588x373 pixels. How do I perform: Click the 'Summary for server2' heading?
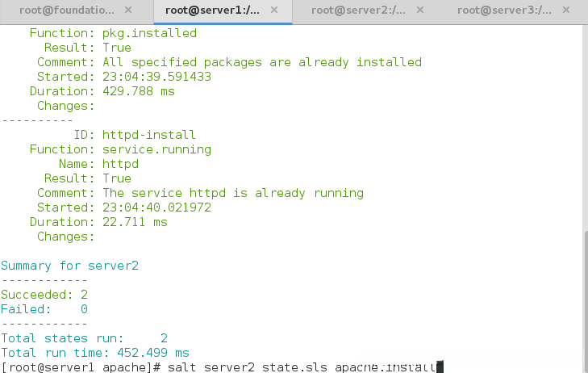pos(69,266)
